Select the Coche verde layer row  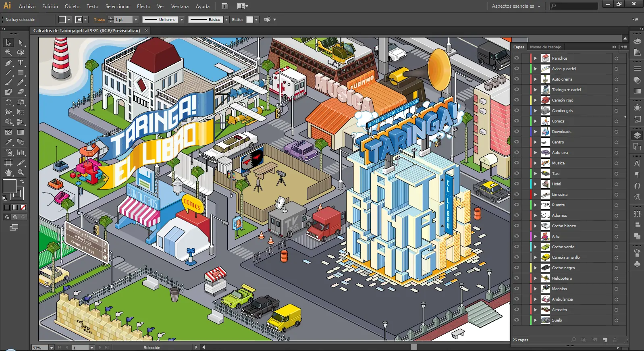pos(569,247)
